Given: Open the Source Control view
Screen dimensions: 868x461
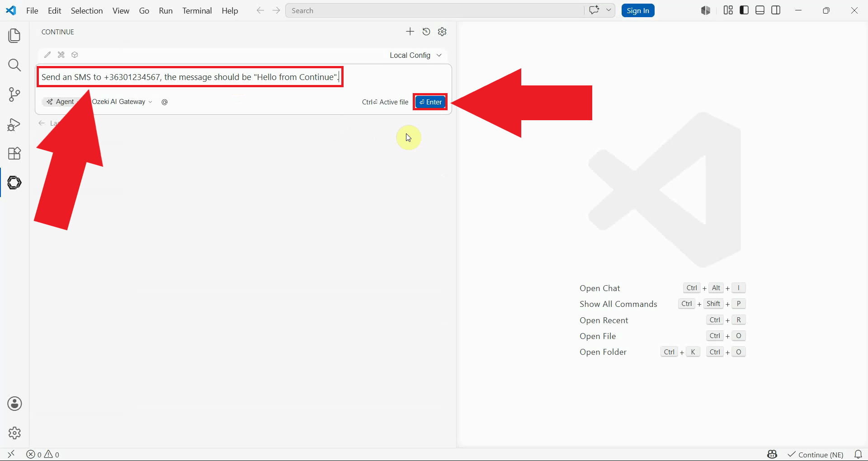Looking at the screenshot, I should pos(14,94).
